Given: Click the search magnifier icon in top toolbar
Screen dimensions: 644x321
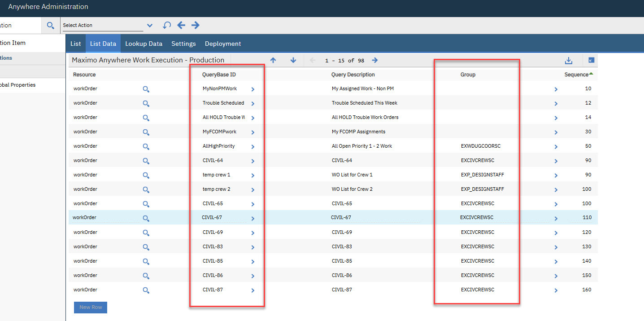Looking at the screenshot, I should tap(51, 26).
